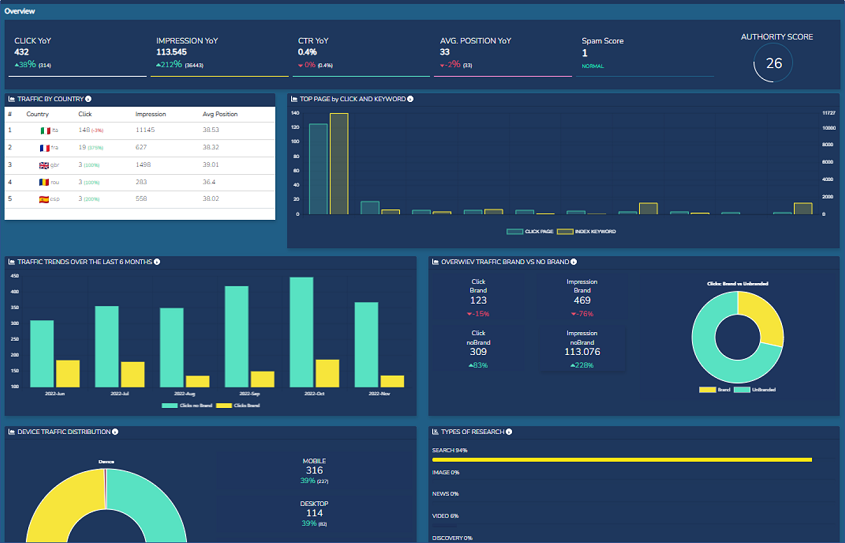The width and height of the screenshot is (845, 543).
Task: Click the Authority Score gauge showing 26
Action: tap(773, 64)
